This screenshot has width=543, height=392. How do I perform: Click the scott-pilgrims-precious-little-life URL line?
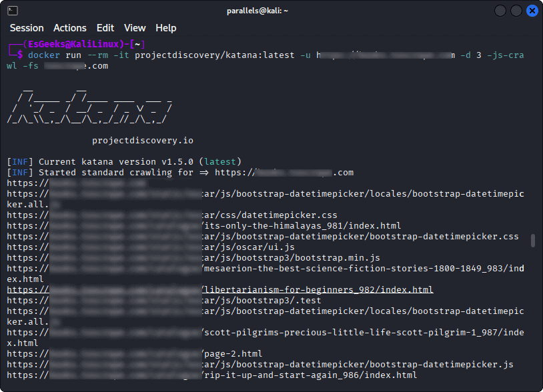(265, 338)
